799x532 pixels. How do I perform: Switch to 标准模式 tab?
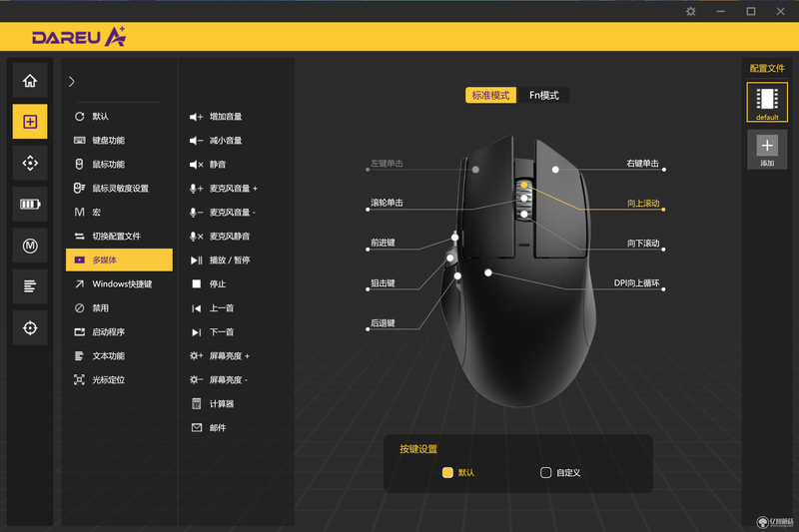490,95
